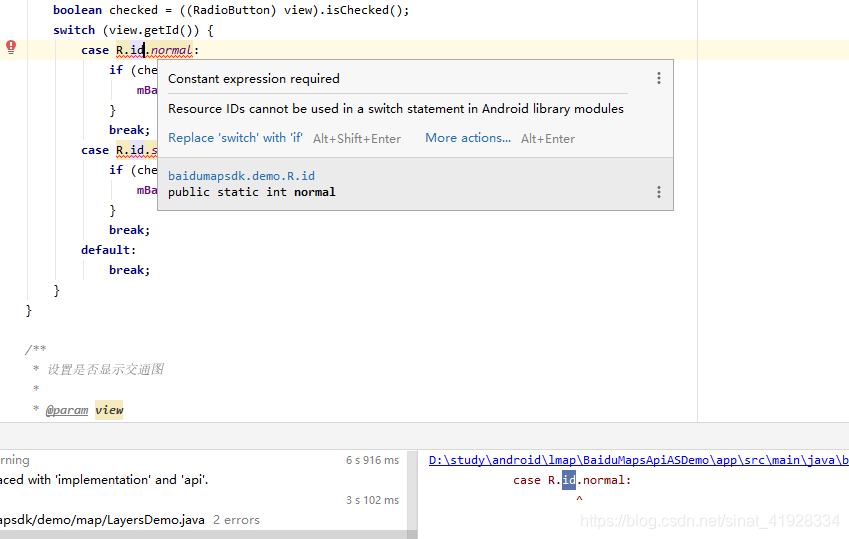Screen dimensions: 849x539
Task: Click the Chinese Javadoc comment line
Action: coord(105,369)
